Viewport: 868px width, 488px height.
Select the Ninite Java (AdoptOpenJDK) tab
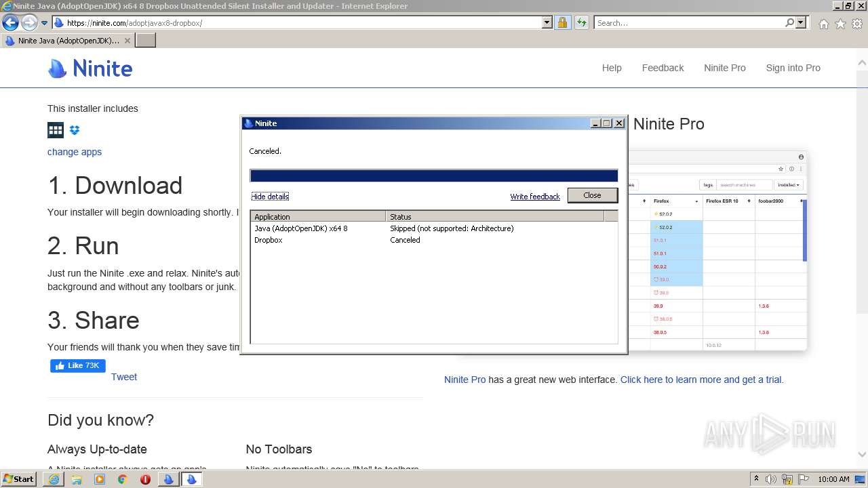point(68,40)
